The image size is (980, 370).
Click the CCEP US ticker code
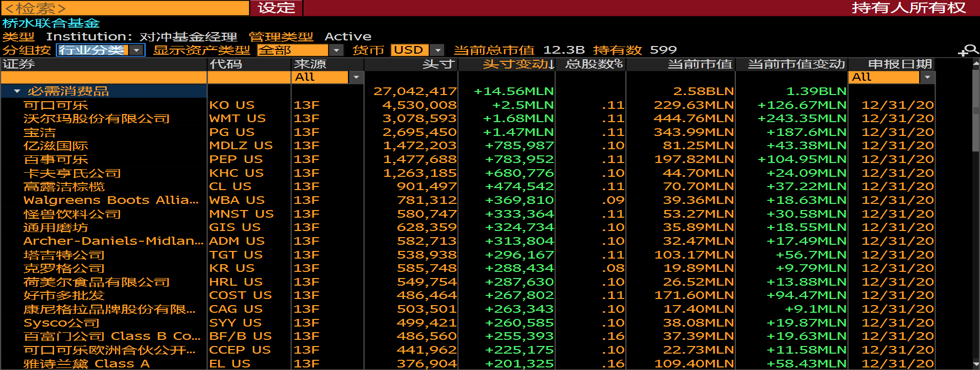(x=240, y=350)
